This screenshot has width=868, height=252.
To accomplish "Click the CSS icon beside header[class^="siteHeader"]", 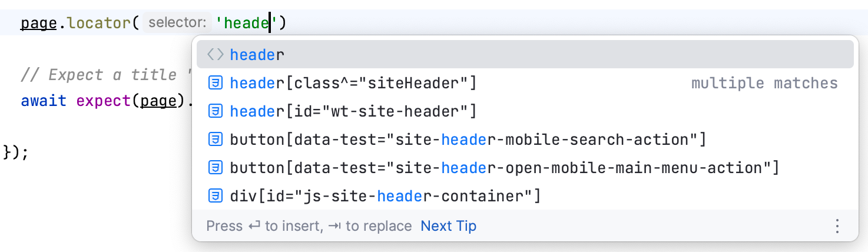I will 216,83.
